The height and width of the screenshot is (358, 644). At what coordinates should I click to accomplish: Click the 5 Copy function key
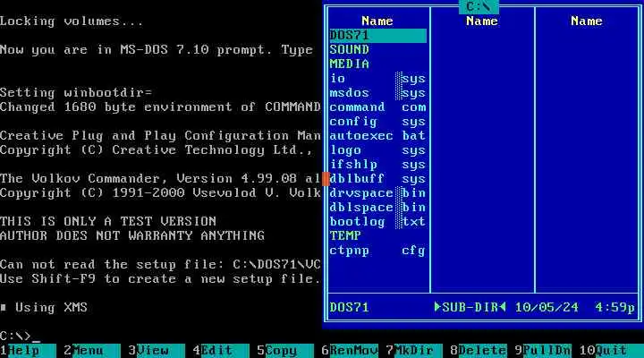click(285, 351)
